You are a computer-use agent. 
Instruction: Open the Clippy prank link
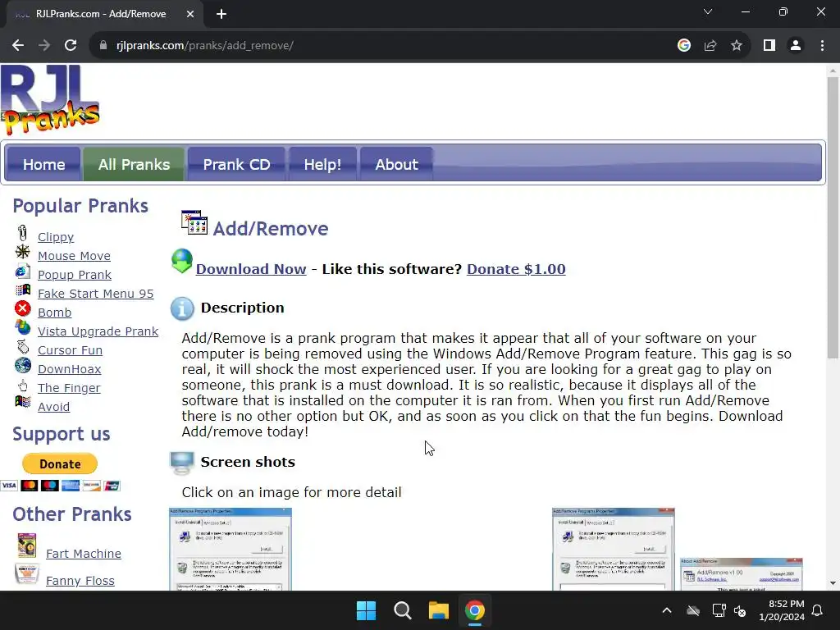[56, 237]
